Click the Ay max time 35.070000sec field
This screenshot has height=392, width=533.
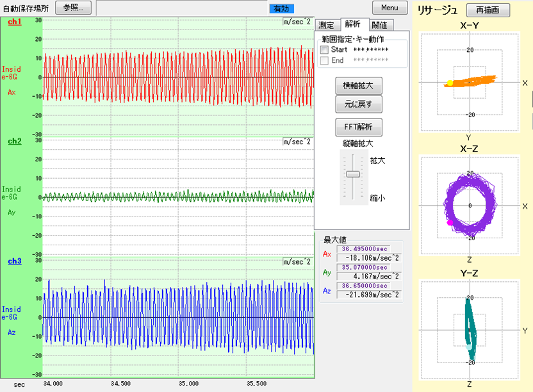pos(364,267)
